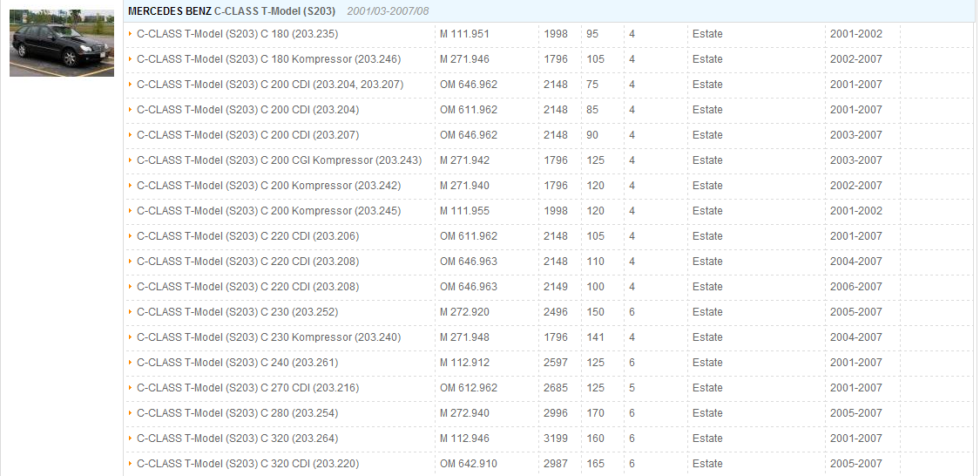Click orange arrow beside C 200 Kompressor (203.245)
The height and width of the screenshot is (476, 980).
click(130, 210)
